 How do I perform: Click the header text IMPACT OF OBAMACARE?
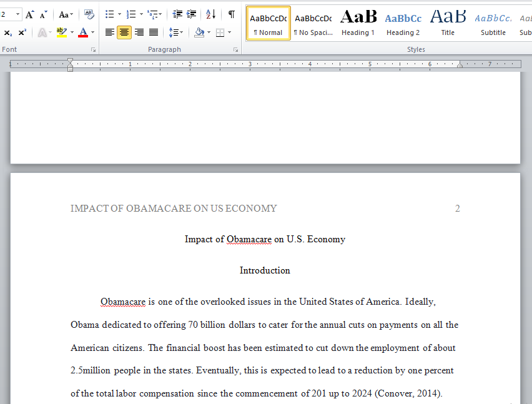tap(174, 209)
